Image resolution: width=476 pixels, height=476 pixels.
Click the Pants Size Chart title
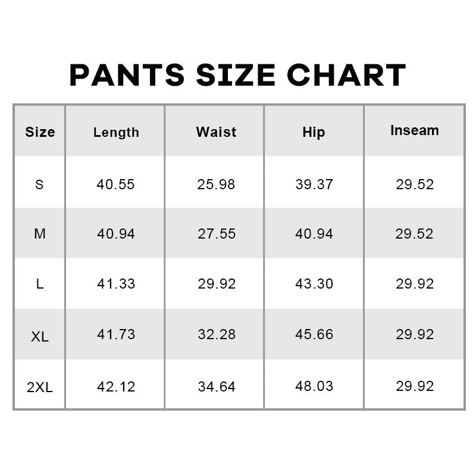(237, 76)
